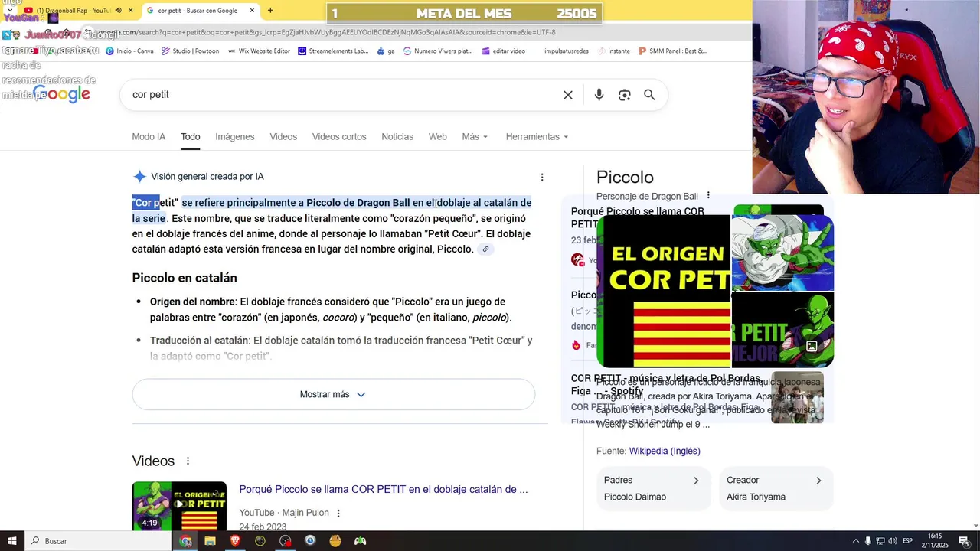Open three-dot menu beside Personaje de Dragon Ball
Viewport: 980px width, 551px height.
coord(708,196)
